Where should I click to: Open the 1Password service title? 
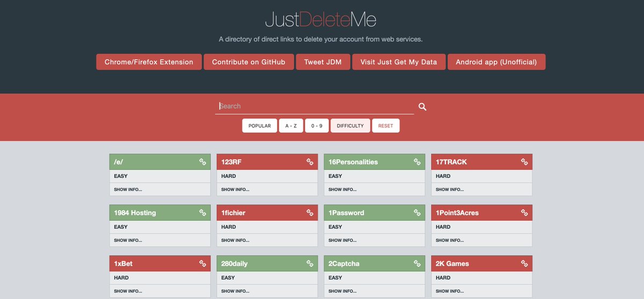pyautogui.click(x=346, y=213)
